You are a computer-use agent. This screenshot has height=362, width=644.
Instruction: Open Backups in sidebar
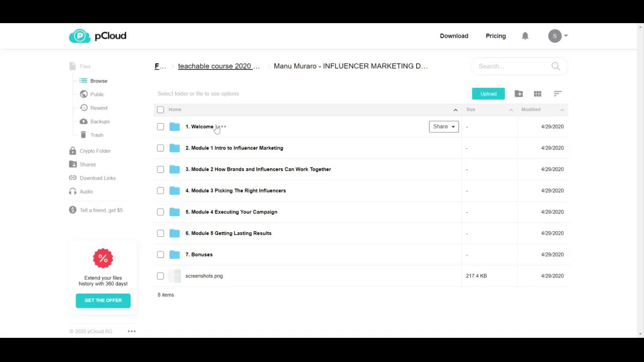click(100, 122)
